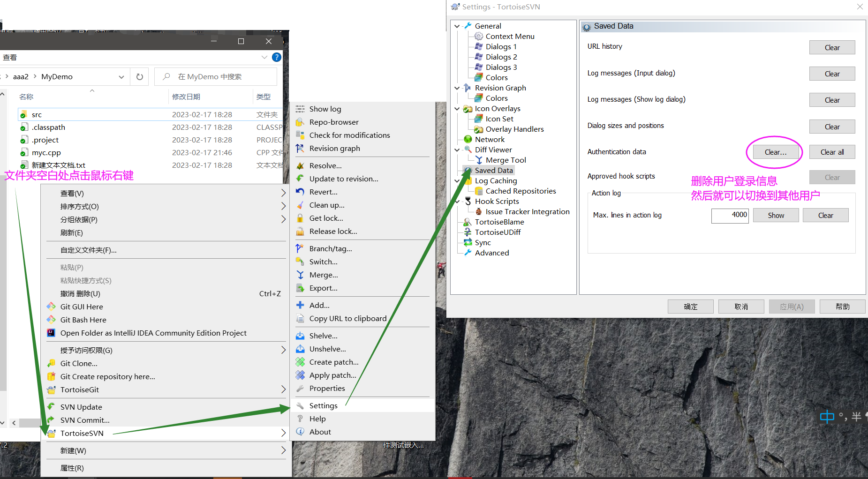Clear Dialog sizes and positions
Viewport: 868px width, 479px height.
pyautogui.click(x=832, y=127)
